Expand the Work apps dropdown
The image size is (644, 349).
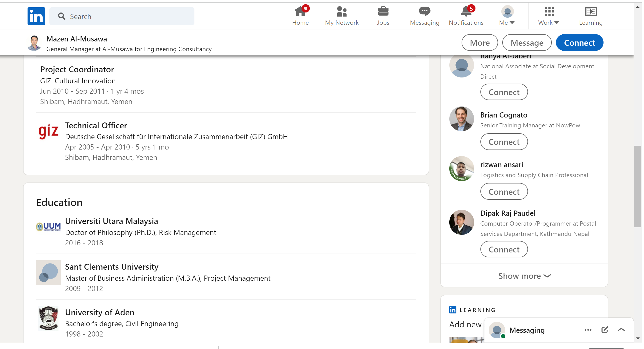coord(549,16)
